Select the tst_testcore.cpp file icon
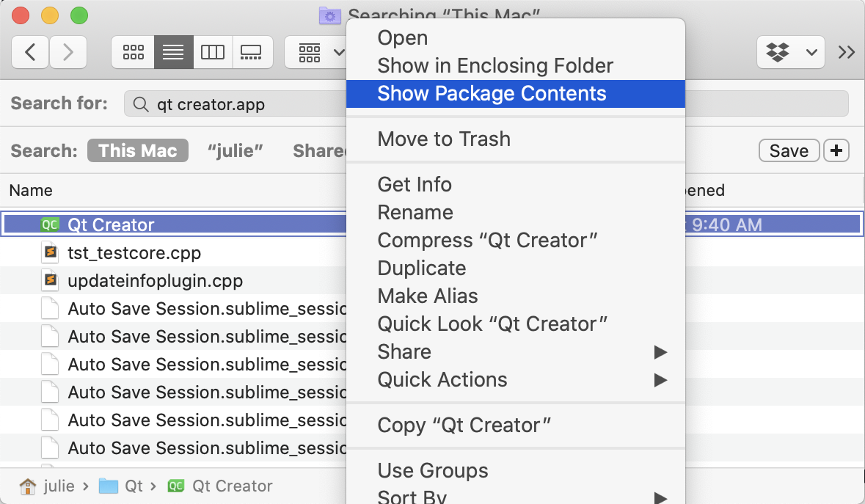The image size is (865, 504). pos(49,252)
